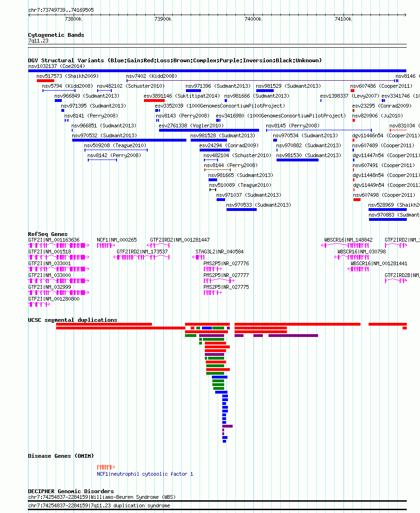Click nsv7402 (Kidd2008) inversion label
Screen dimensions: 420x513
coord(151,76)
